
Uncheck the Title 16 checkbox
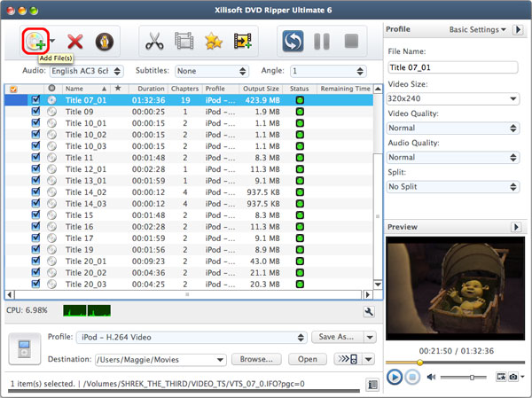coord(35,226)
